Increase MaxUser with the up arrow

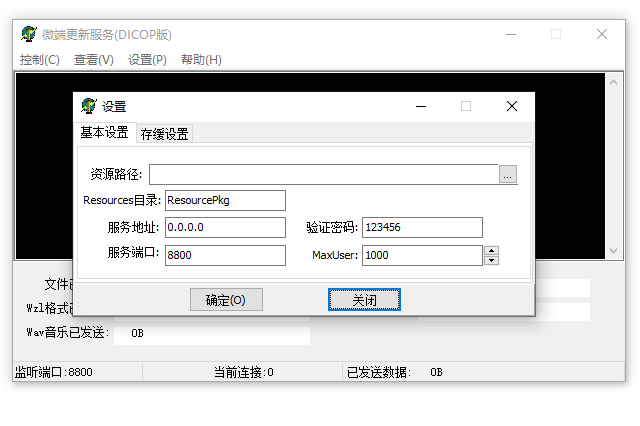pos(491,250)
